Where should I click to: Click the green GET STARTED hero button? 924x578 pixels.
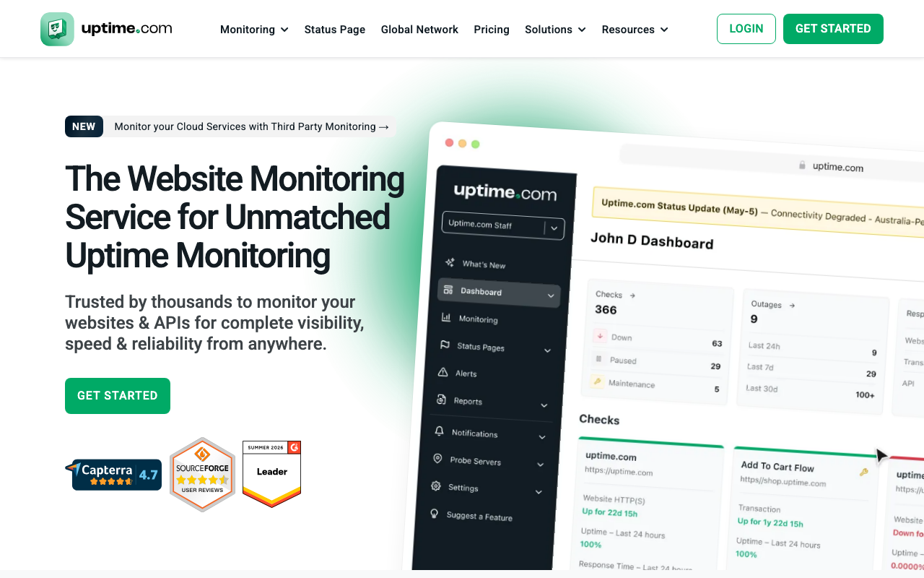tap(118, 396)
